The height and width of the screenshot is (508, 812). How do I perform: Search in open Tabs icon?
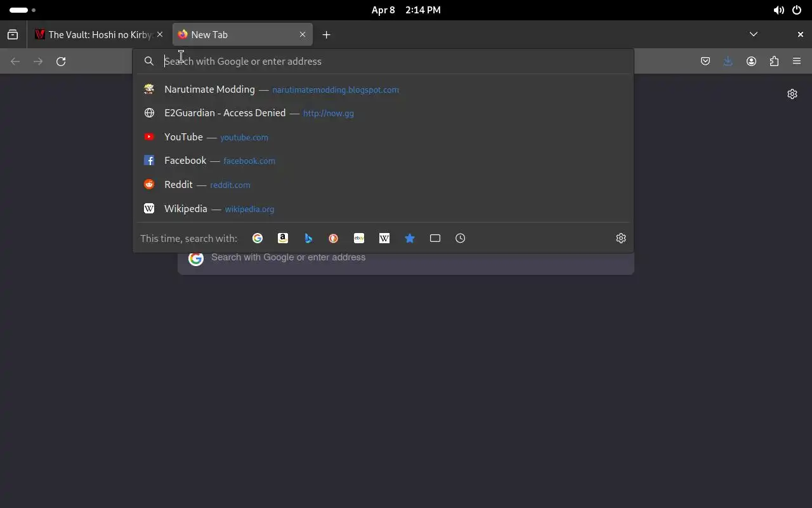(435, 238)
